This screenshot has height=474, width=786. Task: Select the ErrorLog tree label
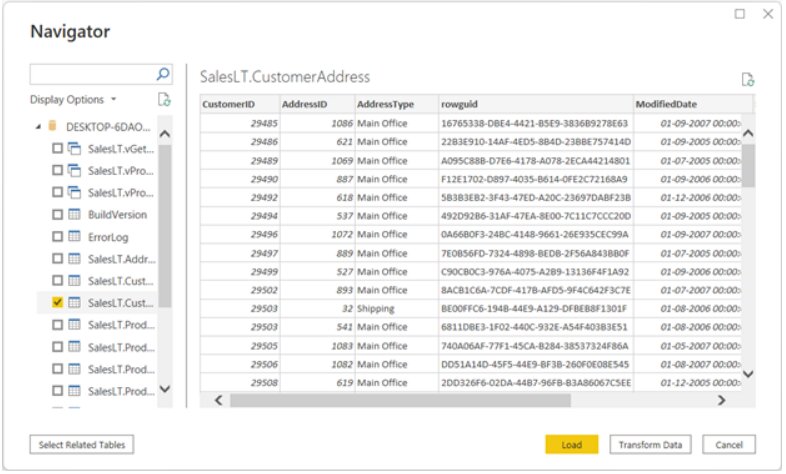[108, 237]
